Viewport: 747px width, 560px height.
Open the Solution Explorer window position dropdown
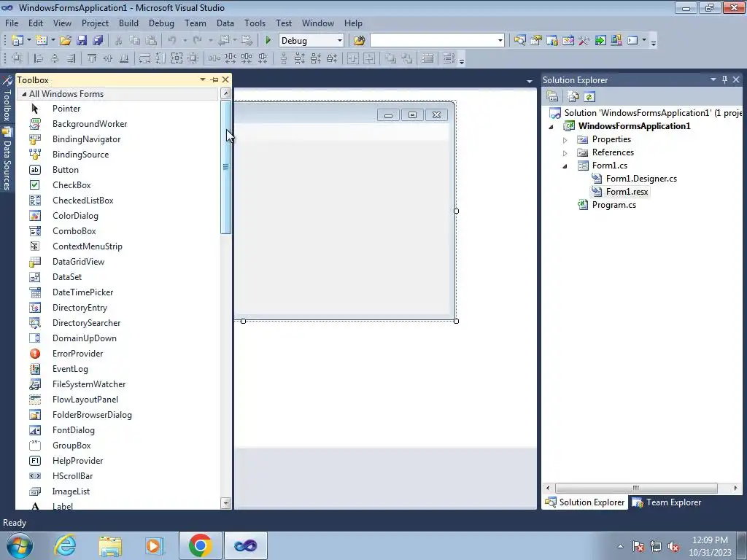click(713, 79)
